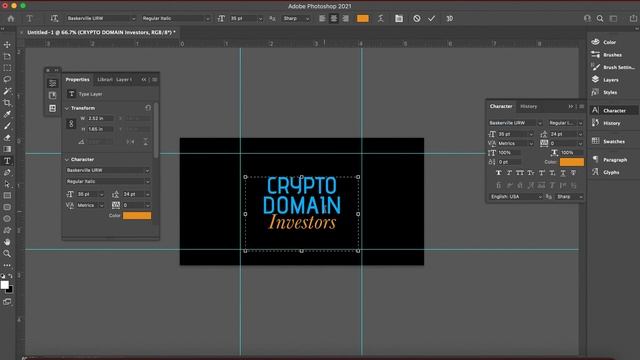Click the width field showing 2.52 in
Screen dimensions: 640x360
[100, 118]
